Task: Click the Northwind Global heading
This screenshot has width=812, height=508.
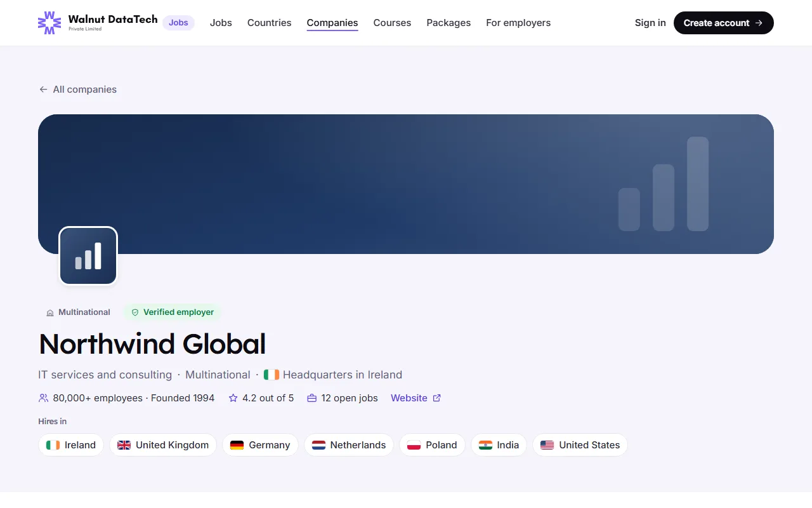Action: click(152, 344)
